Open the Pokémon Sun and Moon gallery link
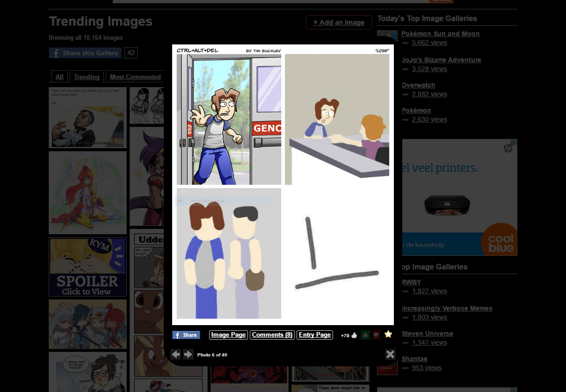The image size is (566, 392). (x=440, y=34)
